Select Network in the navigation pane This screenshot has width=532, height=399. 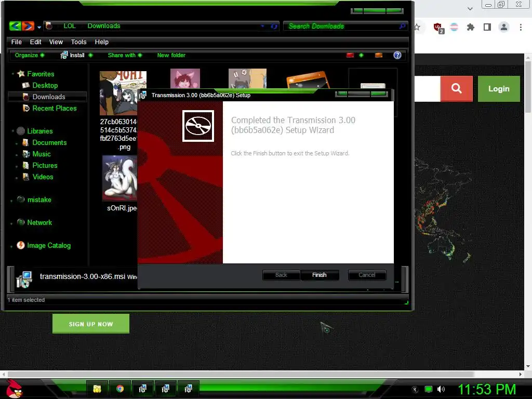coord(39,222)
